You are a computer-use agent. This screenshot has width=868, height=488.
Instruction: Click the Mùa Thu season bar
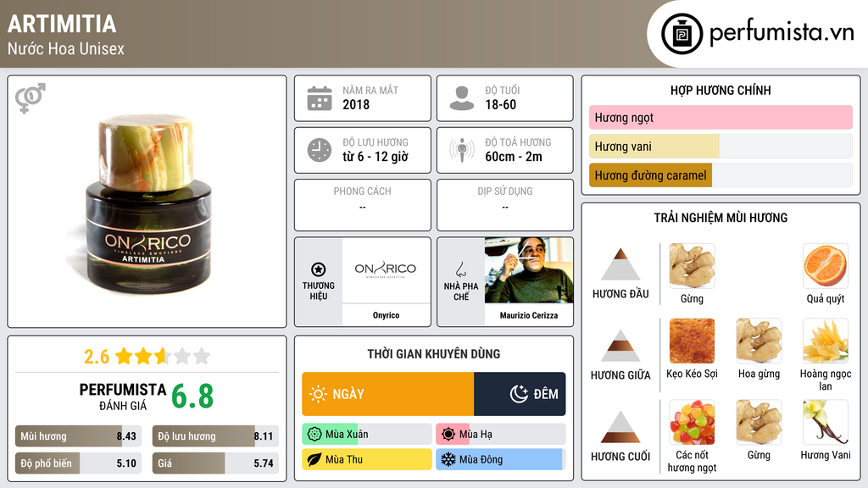(367, 459)
